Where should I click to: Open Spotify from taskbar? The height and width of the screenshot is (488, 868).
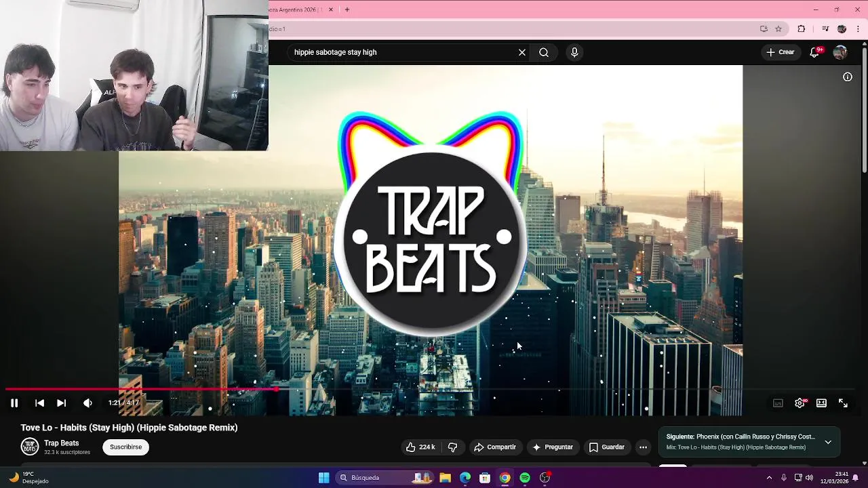tap(525, 478)
